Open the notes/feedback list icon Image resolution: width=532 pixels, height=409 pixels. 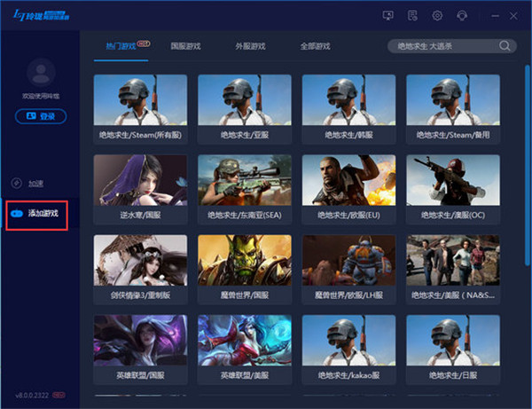pos(412,16)
